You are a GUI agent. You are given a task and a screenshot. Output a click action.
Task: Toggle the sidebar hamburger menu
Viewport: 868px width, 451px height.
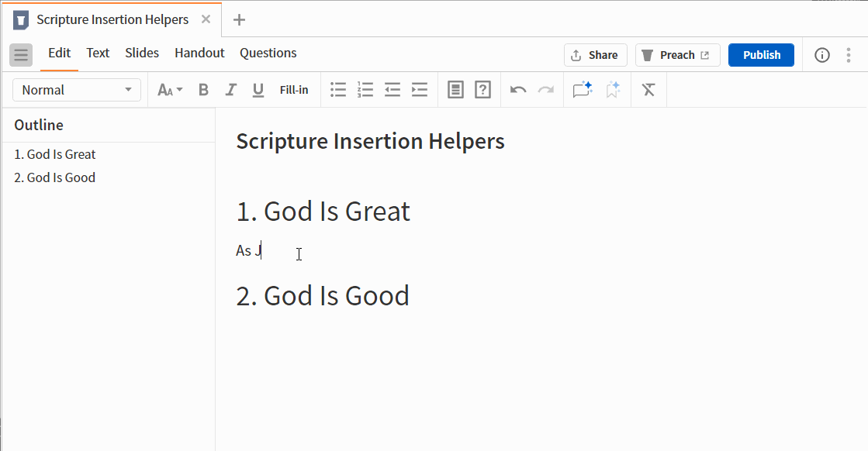[x=21, y=55]
